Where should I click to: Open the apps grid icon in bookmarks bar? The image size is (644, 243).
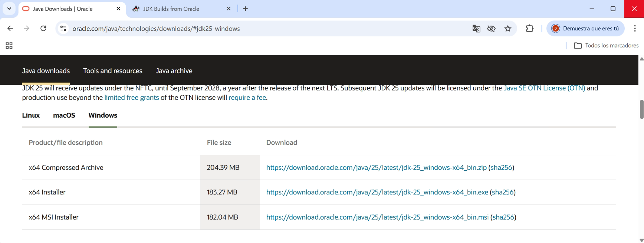coord(9,46)
